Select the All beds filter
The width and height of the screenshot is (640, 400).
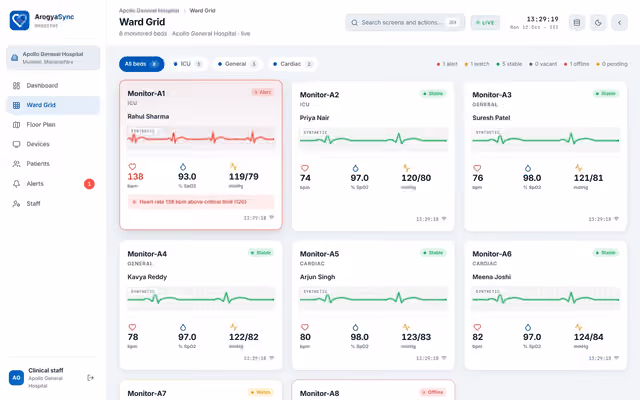[142, 64]
